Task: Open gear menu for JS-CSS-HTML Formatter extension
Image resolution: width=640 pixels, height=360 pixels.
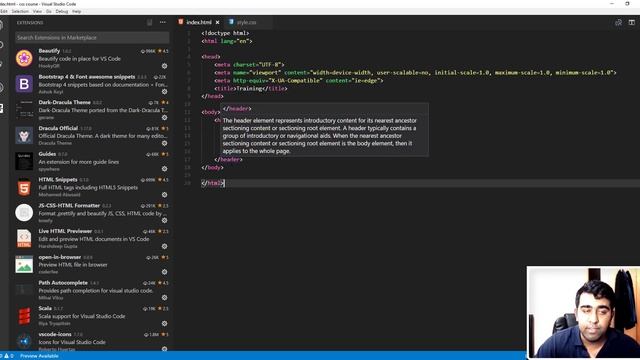Action: [164, 220]
